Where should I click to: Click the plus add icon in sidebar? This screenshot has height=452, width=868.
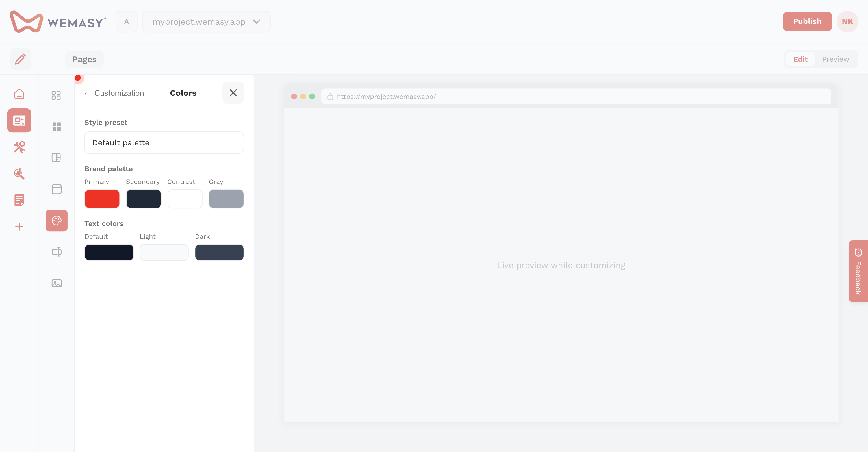(x=19, y=226)
